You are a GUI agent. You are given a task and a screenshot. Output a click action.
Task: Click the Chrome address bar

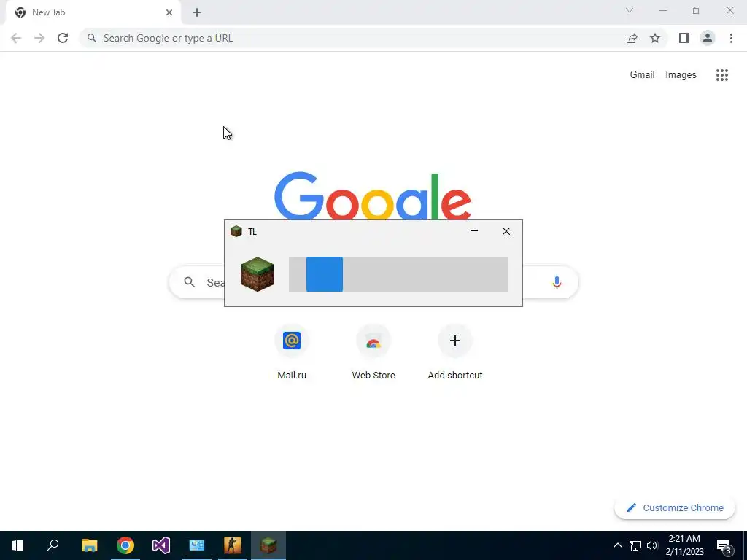352,38
